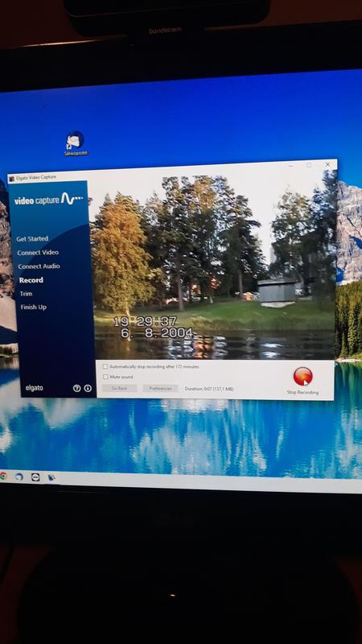Click the Elgato Video Capture title bar icon
362x644 pixels.
12,178
